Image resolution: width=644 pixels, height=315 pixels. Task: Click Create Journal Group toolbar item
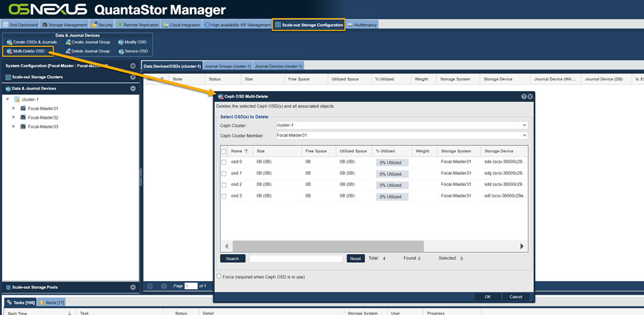[87, 42]
